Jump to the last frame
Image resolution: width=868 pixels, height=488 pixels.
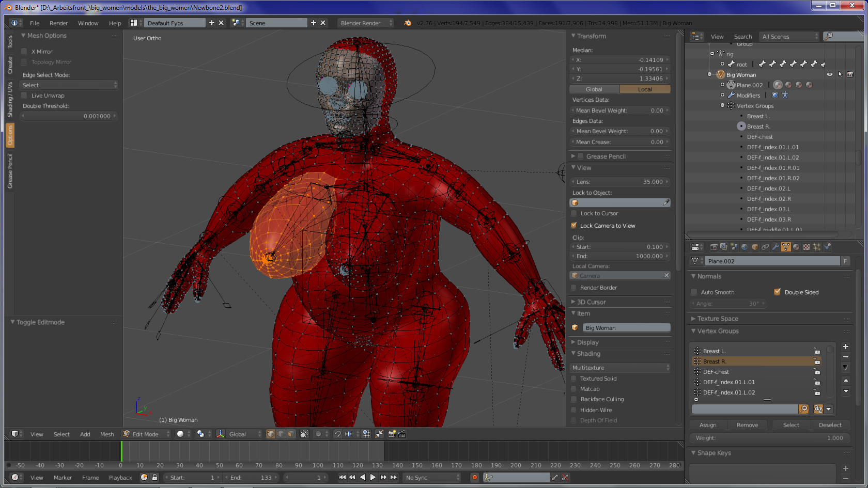(x=394, y=477)
